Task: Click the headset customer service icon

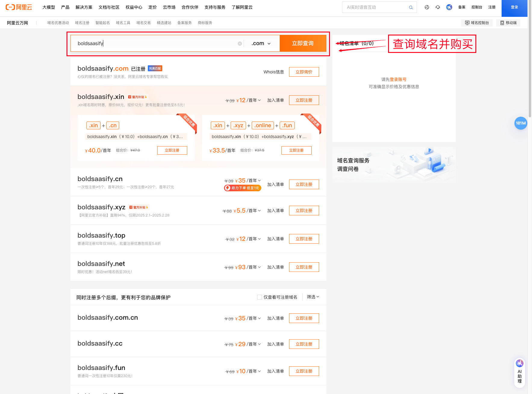Action: tap(438, 7)
